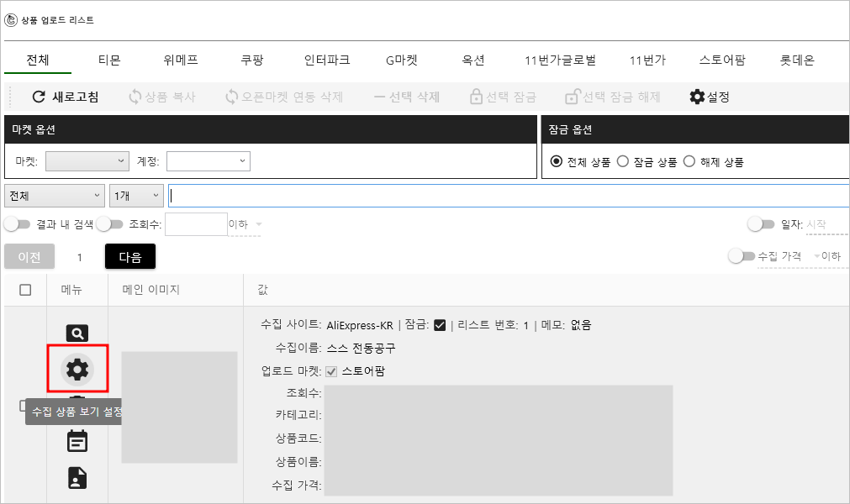
Task: Check the select-all checkbox in table header
Action: coord(25,290)
